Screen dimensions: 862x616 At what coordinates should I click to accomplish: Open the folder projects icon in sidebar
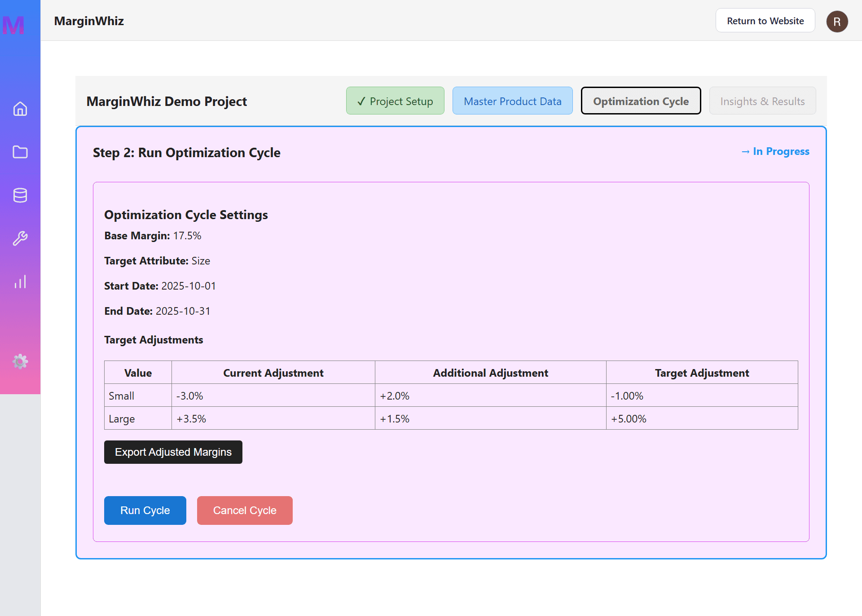[20, 152]
